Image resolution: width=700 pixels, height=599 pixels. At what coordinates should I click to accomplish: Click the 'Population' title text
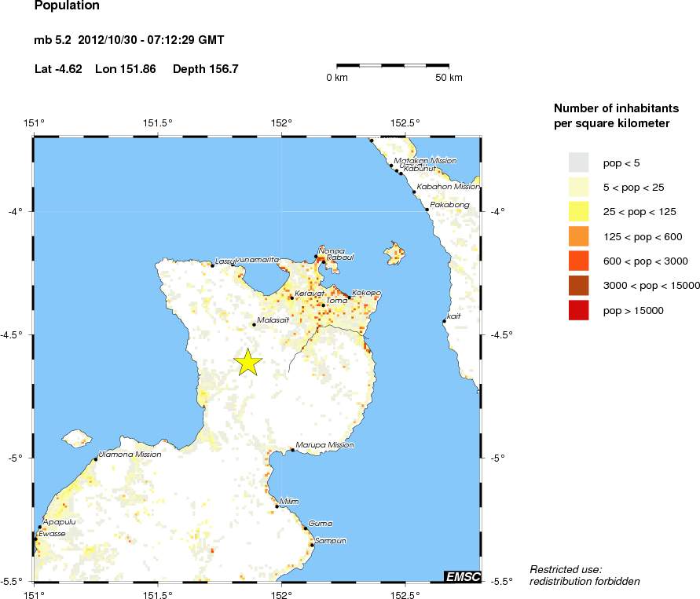[x=67, y=5]
